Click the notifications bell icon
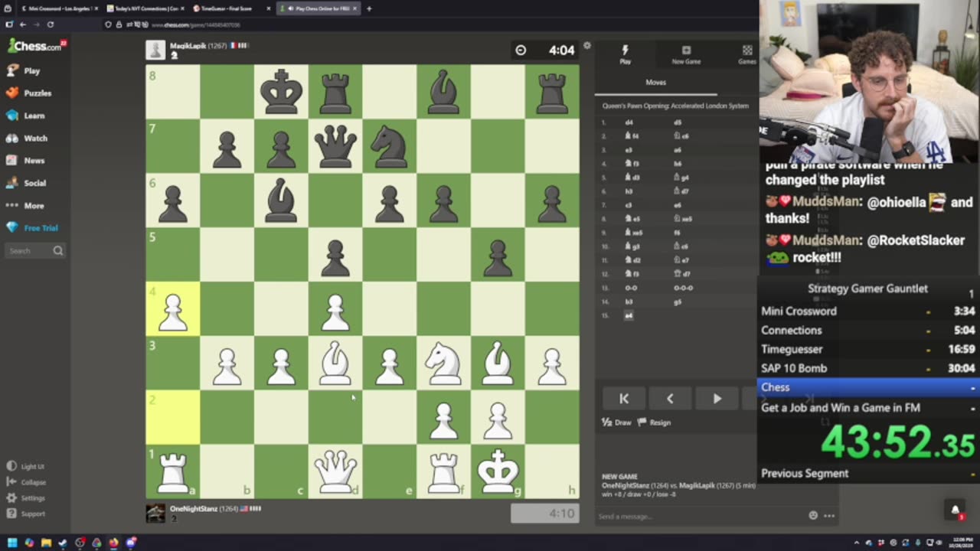Image resolution: width=980 pixels, height=551 pixels. coord(955,510)
